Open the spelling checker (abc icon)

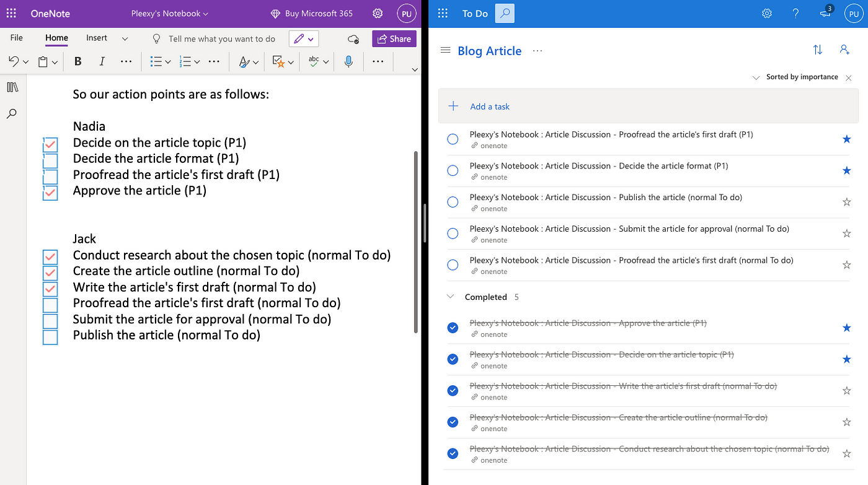(313, 61)
